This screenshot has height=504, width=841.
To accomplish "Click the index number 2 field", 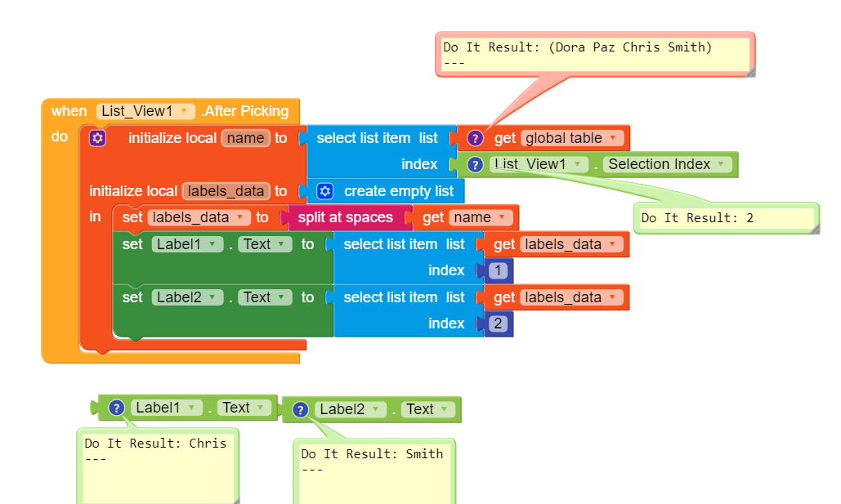I will coord(498,323).
